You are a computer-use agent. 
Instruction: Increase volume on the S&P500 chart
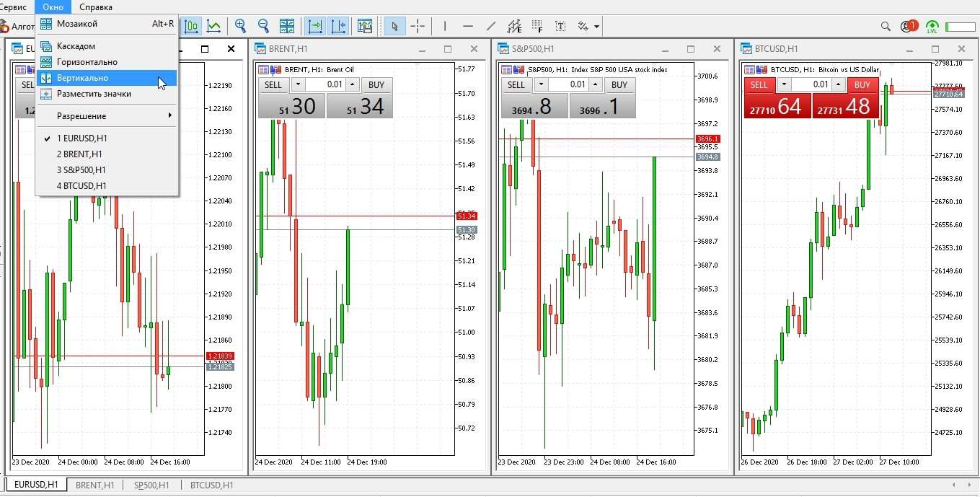596,84
